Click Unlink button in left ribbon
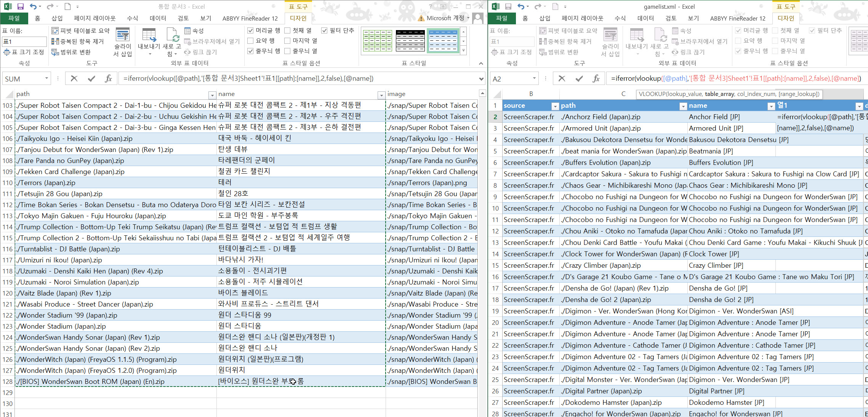 (x=201, y=52)
